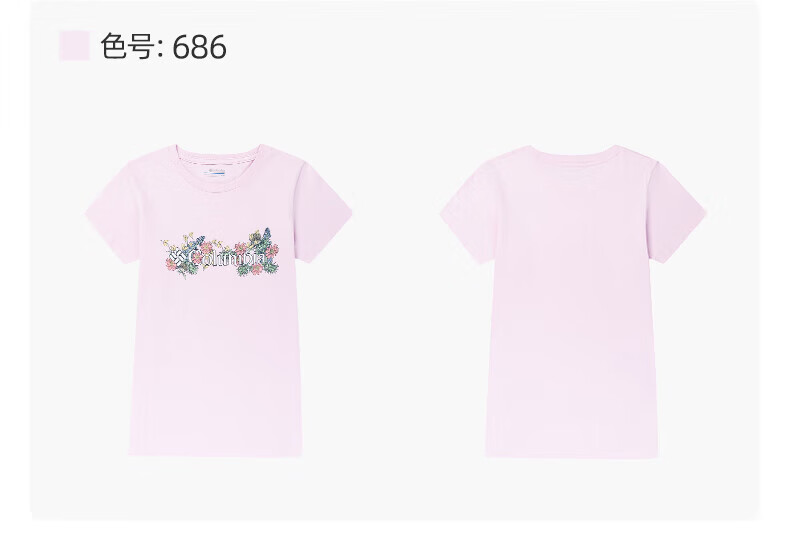This screenshot has height=541, width=790.
Task: Click the bottom hem of the back shirt
Action: coord(571,453)
